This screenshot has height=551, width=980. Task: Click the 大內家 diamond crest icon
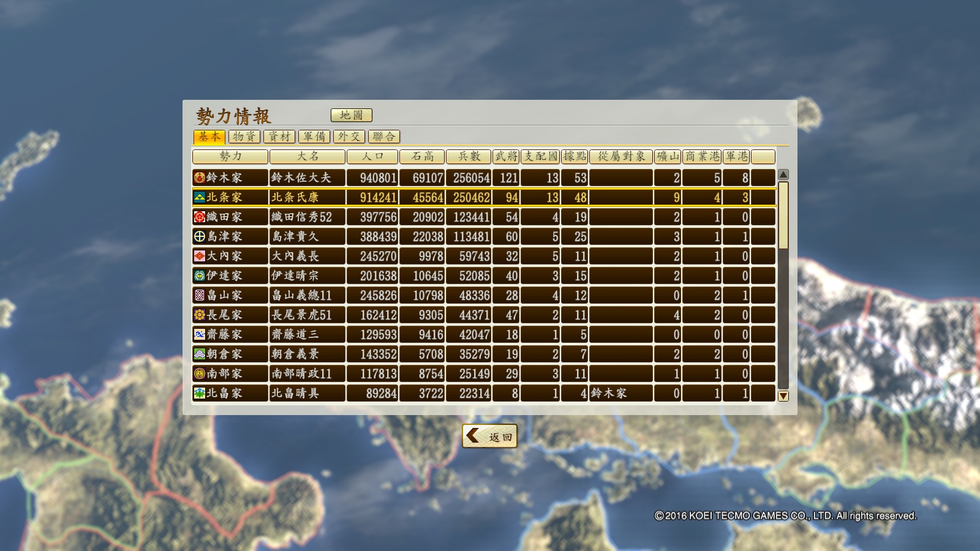tap(200, 256)
